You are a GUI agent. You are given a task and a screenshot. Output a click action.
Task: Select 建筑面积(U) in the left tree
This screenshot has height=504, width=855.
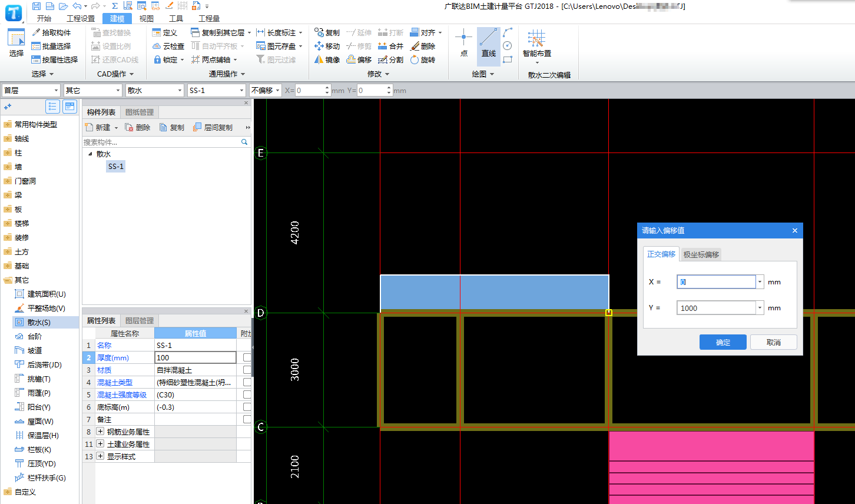tap(40, 294)
